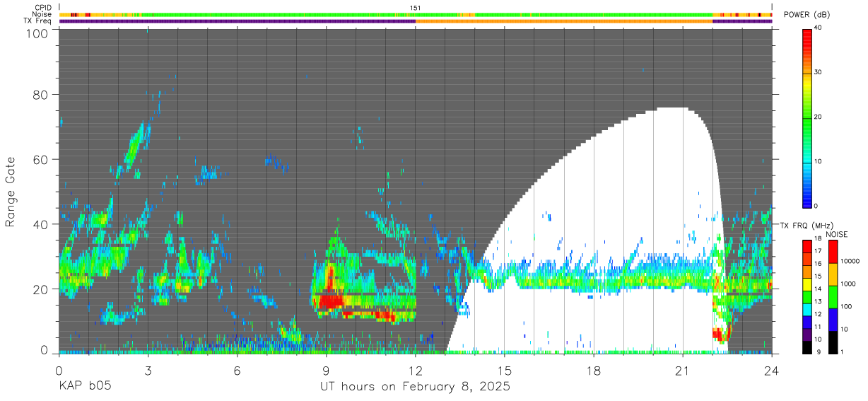
Task: Click the CPID value 151
Action: click(x=415, y=8)
